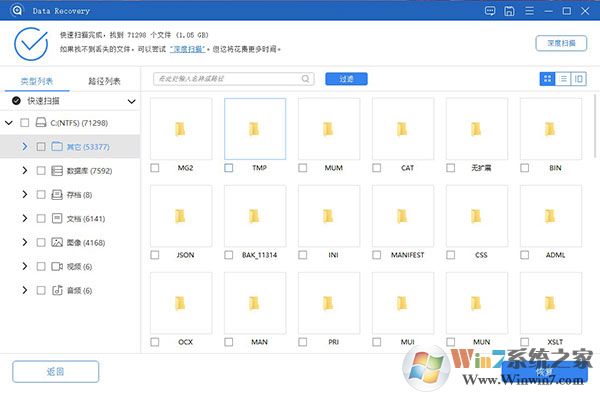This screenshot has width=600, height=394.
Task: Open the PRI folder icon
Action: point(328,303)
